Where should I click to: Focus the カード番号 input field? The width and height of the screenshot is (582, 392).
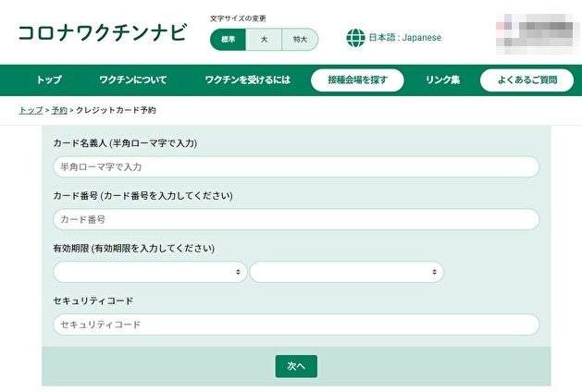coord(296,219)
